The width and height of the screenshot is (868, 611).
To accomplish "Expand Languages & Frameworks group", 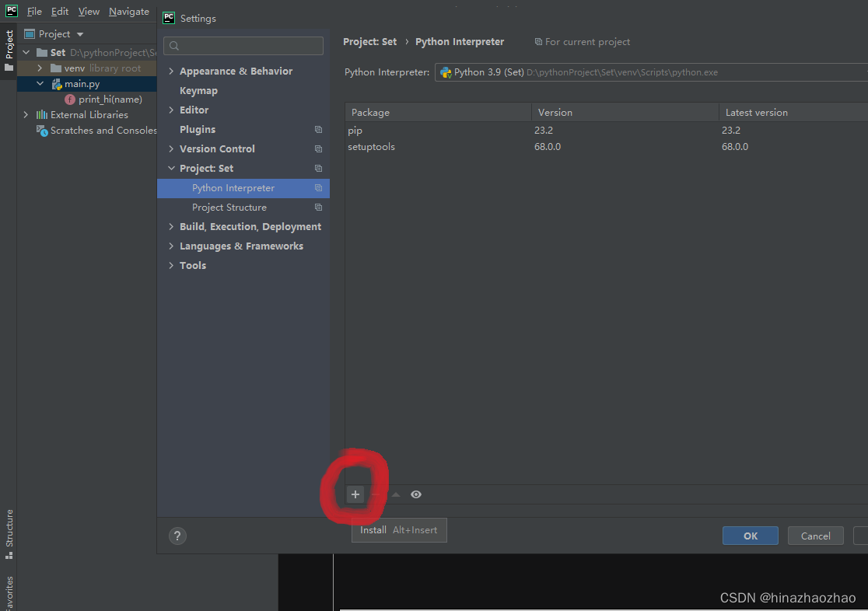I will click(x=171, y=246).
